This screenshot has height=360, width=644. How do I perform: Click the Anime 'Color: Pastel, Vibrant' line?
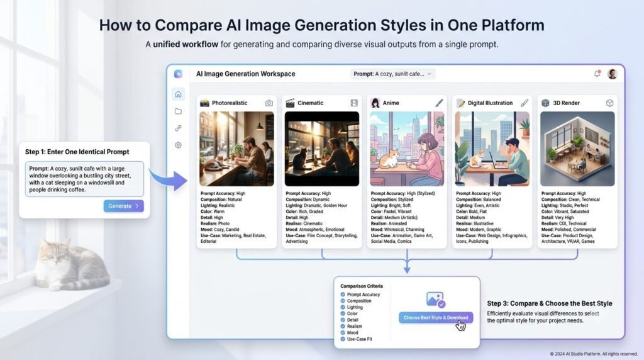pos(391,211)
